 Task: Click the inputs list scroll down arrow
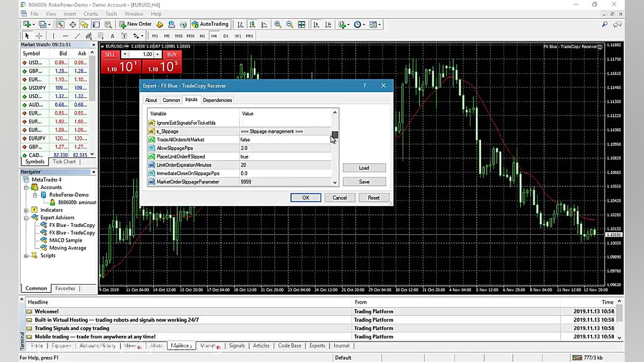(335, 183)
